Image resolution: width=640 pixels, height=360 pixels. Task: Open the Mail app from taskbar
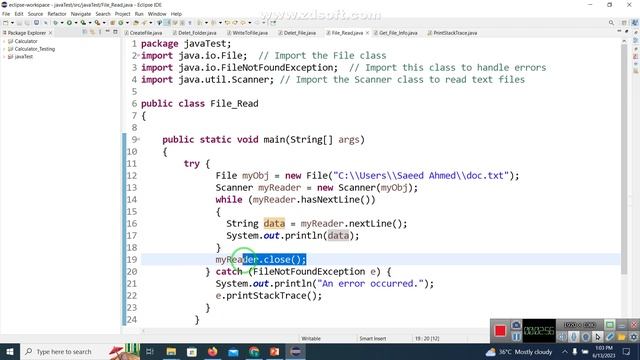(233, 351)
